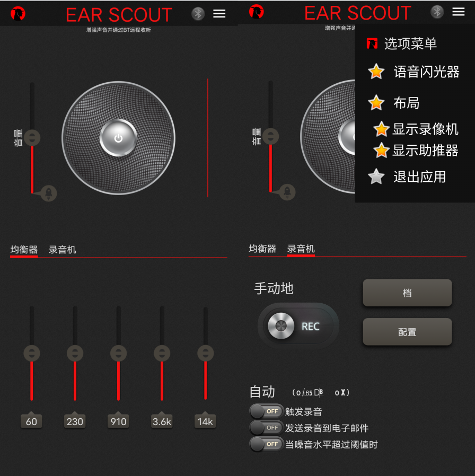Click the 音量 label in left screen

coord(18,137)
